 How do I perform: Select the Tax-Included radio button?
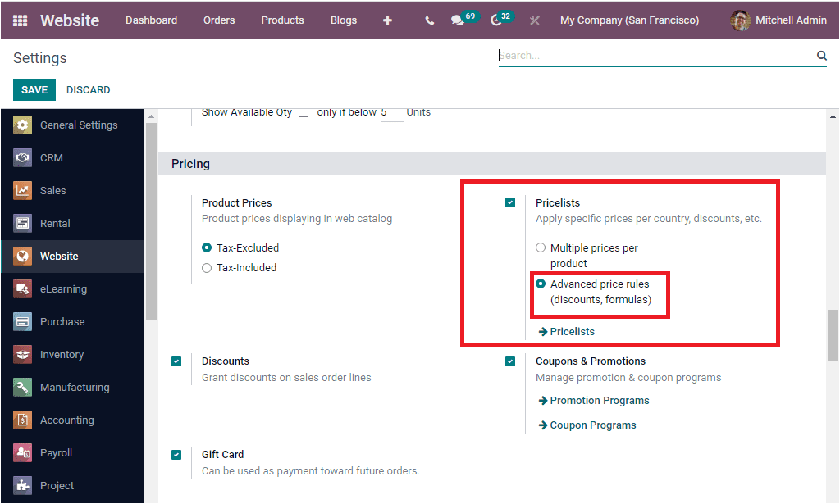pos(207,267)
